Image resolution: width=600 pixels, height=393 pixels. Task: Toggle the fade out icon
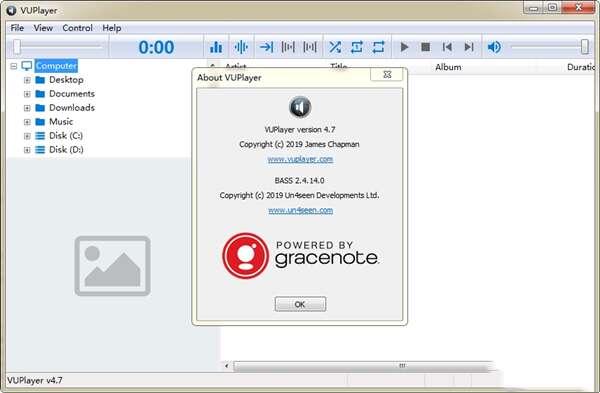[x=288, y=47]
